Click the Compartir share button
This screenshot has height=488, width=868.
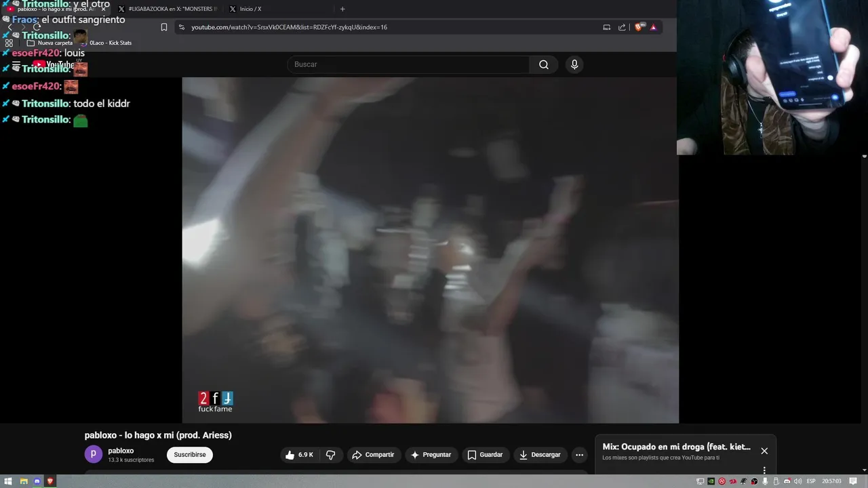[373, 455]
